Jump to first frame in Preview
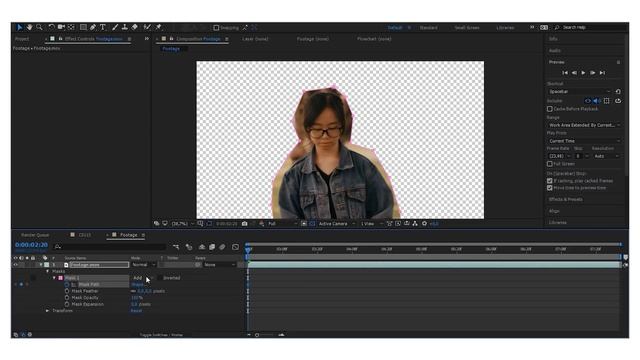The width and height of the screenshot is (640, 360). coord(565,73)
